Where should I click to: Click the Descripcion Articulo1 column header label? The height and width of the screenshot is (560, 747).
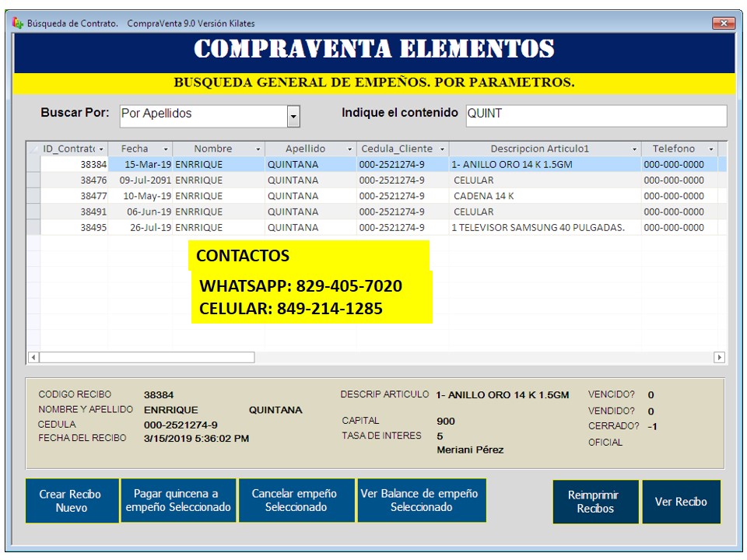(540, 149)
